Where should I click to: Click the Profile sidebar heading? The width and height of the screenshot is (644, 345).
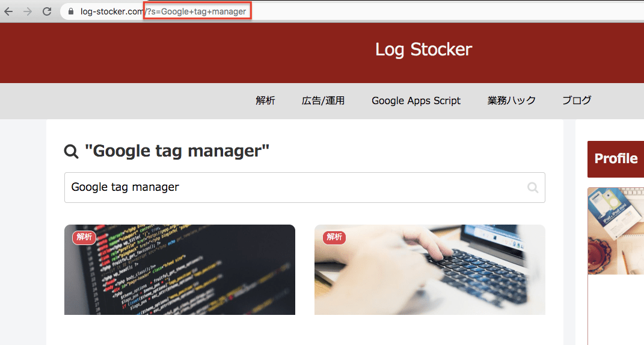point(616,159)
